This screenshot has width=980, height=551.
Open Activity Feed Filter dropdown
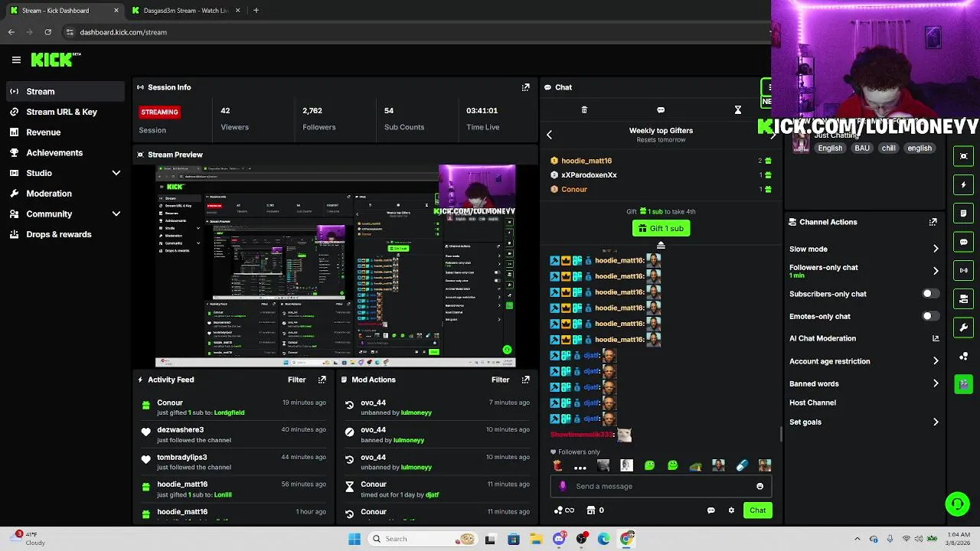pos(296,380)
